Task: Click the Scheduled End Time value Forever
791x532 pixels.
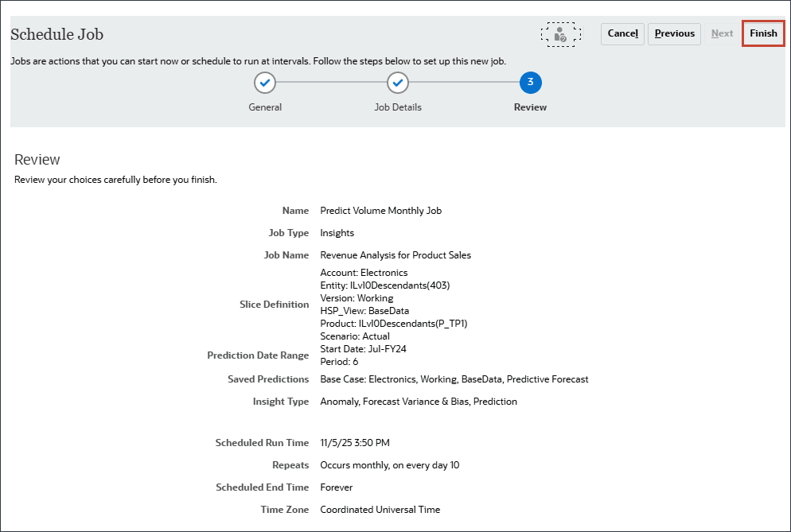Action: [x=336, y=487]
